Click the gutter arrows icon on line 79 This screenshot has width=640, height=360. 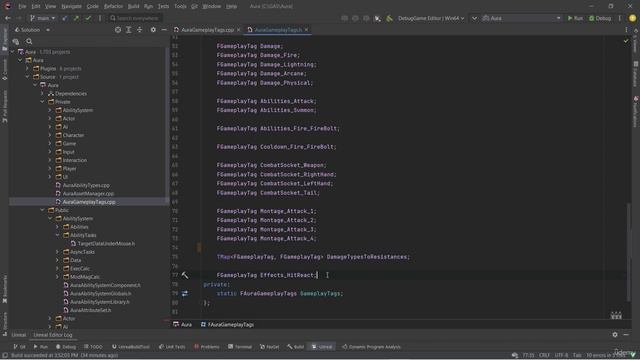[185, 293]
